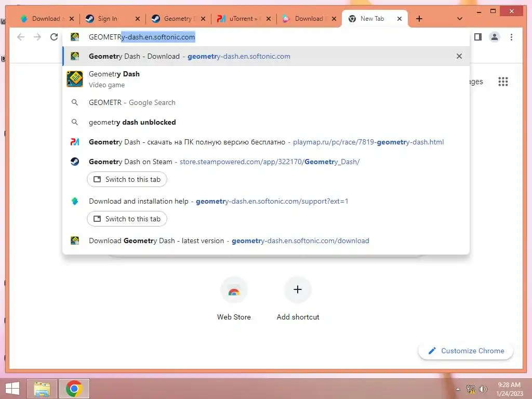
Task: Open the tab search chevron
Action: click(459, 19)
